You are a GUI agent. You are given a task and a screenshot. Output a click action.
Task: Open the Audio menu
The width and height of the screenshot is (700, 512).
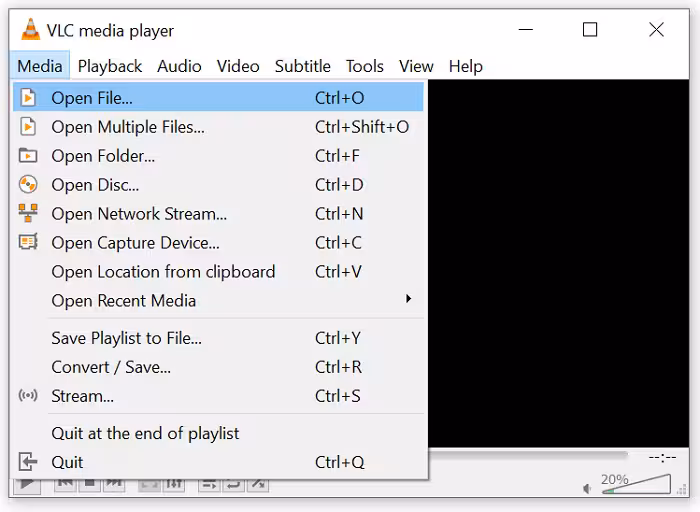179,66
